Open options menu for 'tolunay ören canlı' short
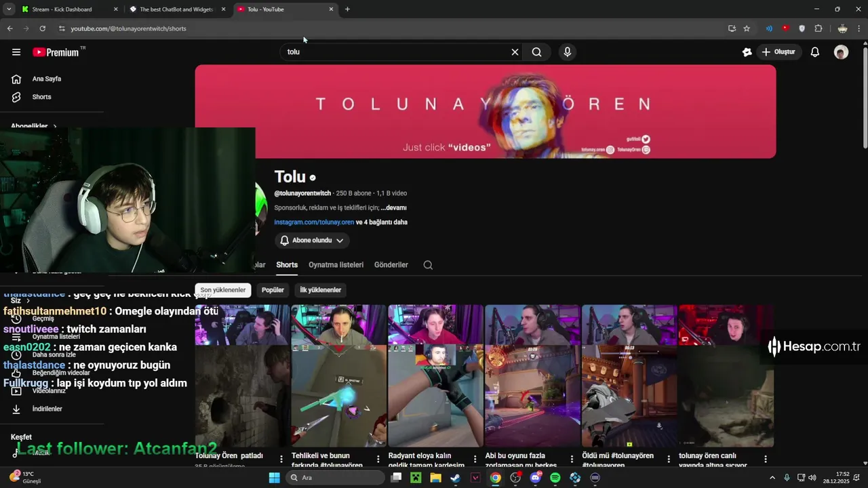The image size is (868, 488). click(x=766, y=459)
